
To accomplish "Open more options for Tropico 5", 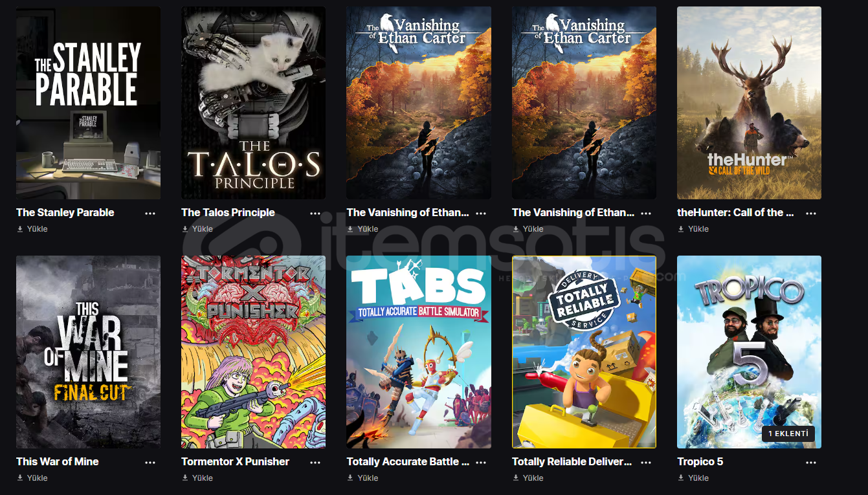I will pos(811,462).
